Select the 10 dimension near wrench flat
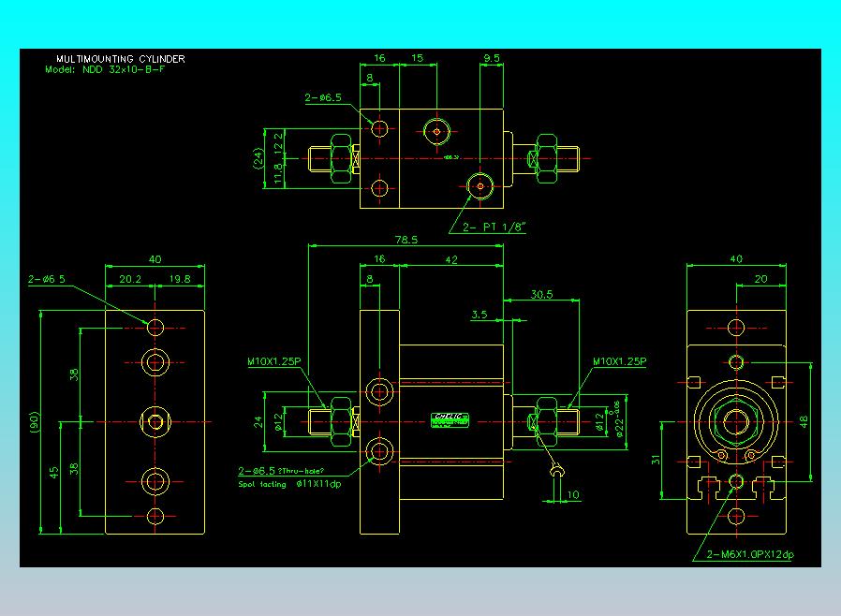This screenshot has width=841, height=616. [x=573, y=495]
